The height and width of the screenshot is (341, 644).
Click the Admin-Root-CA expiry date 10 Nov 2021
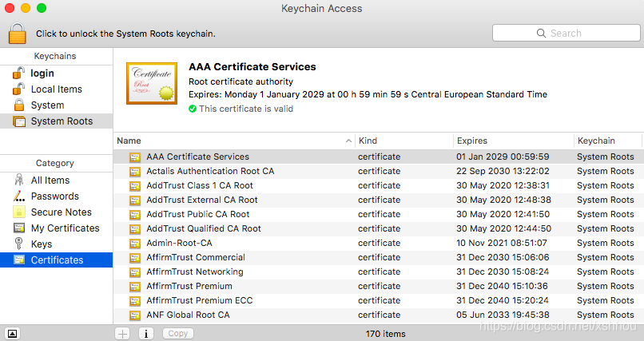[x=502, y=243]
